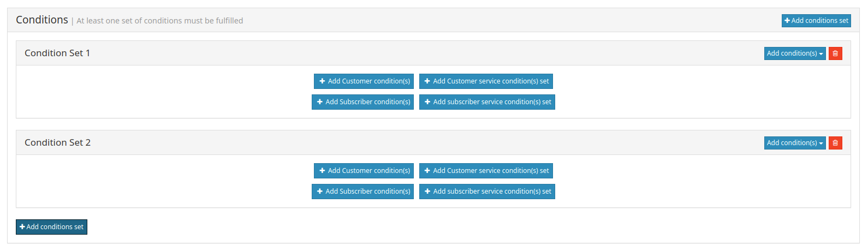This screenshot has height=245, width=868.
Task: Add Customer service condition(s) set in Set 1
Action: (486, 81)
